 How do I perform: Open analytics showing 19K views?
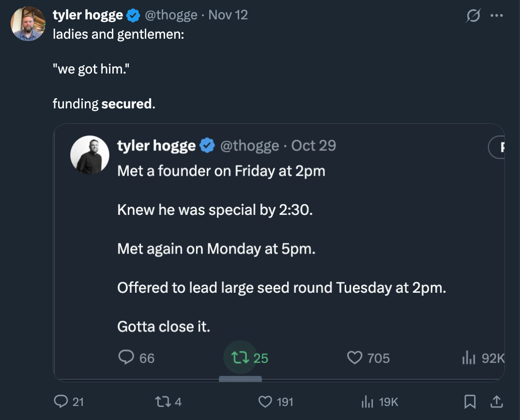click(x=367, y=402)
